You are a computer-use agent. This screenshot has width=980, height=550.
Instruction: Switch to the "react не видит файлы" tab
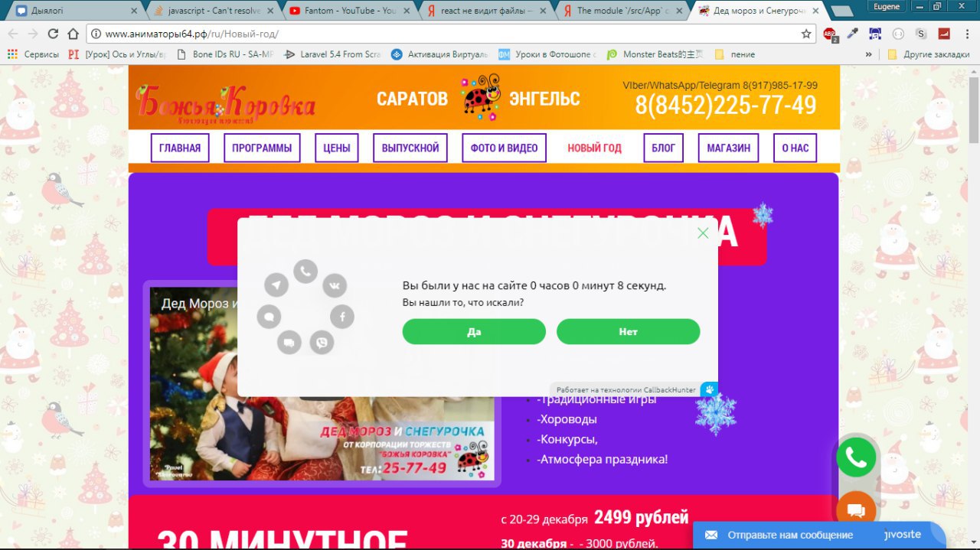click(486, 11)
